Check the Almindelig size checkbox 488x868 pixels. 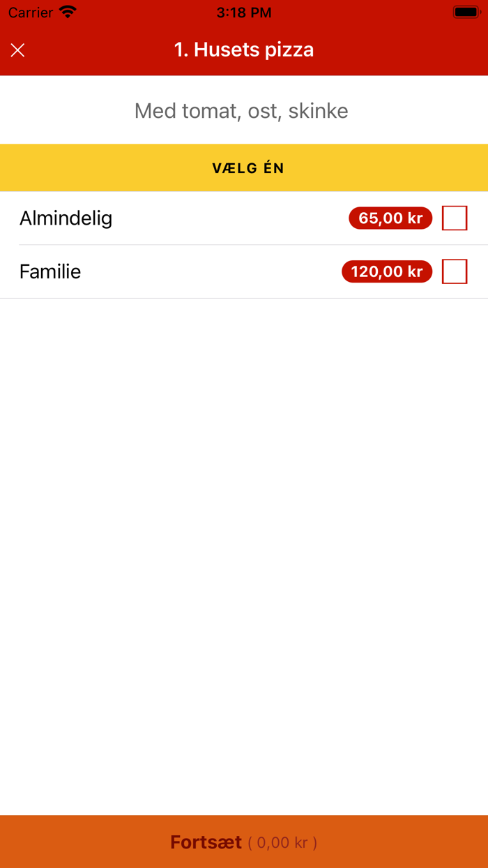tap(454, 218)
